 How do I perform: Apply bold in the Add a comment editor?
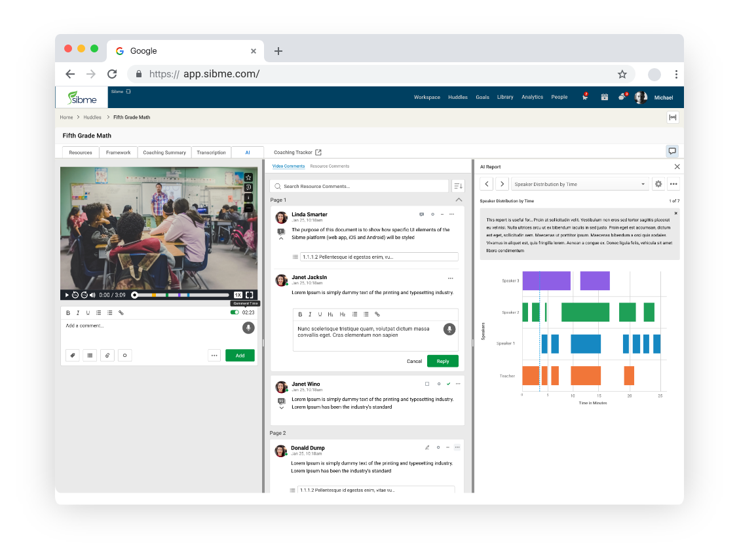tap(68, 312)
